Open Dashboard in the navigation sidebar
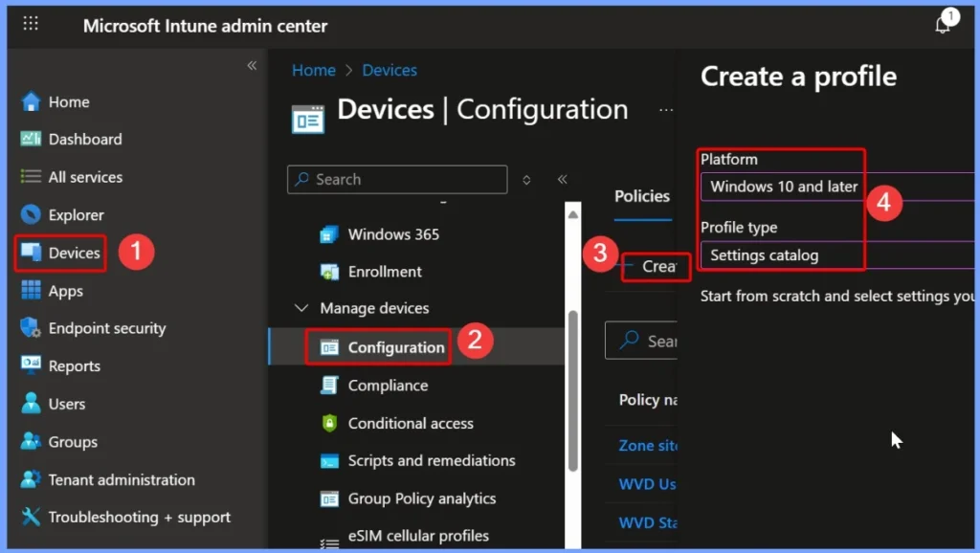Screen dimensions: 980x553 [84, 140]
